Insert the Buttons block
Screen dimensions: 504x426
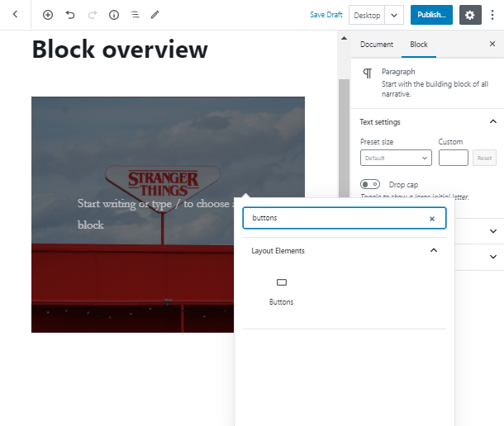click(281, 291)
